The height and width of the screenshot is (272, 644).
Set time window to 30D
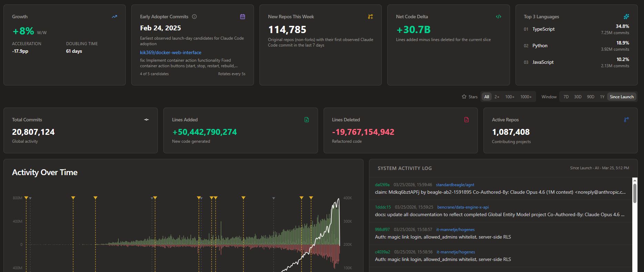[x=577, y=97]
